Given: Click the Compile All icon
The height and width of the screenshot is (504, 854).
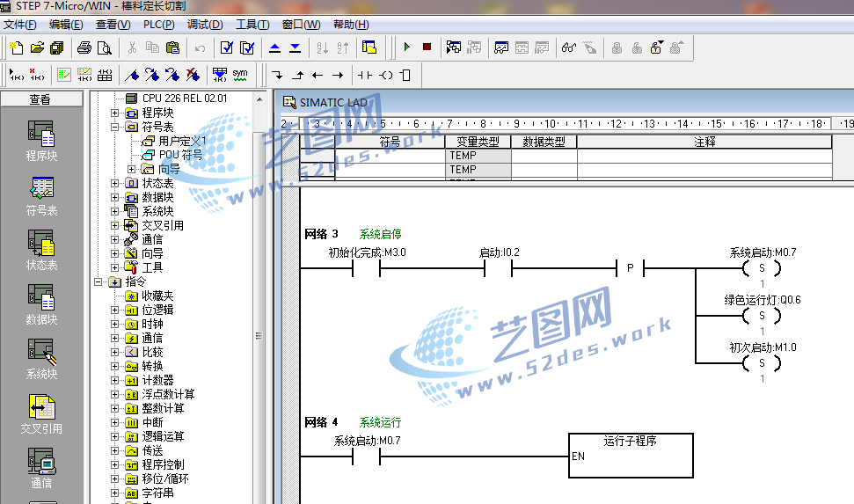Looking at the screenshot, I should [247, 48].
